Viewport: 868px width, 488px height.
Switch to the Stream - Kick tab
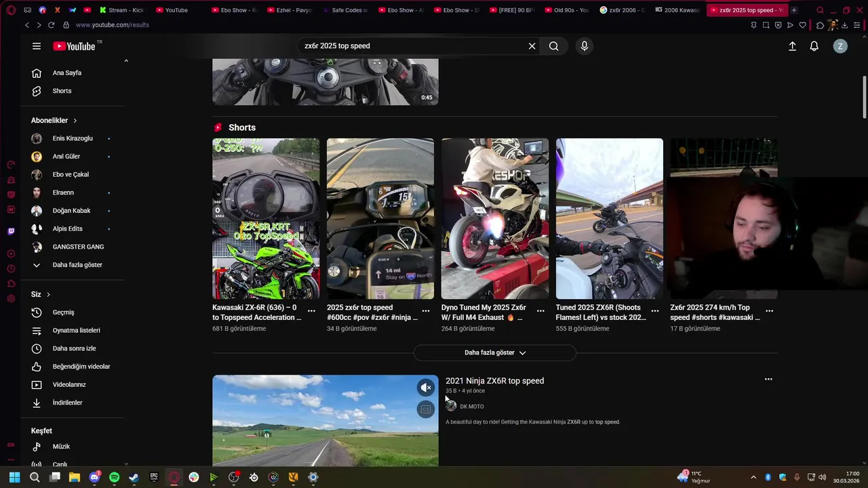point(123,10)
